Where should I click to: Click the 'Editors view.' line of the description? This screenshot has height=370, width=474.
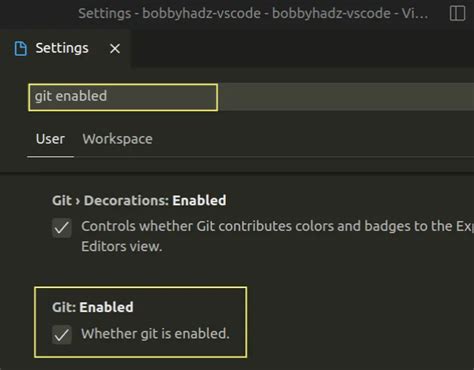tap(122, 247)
